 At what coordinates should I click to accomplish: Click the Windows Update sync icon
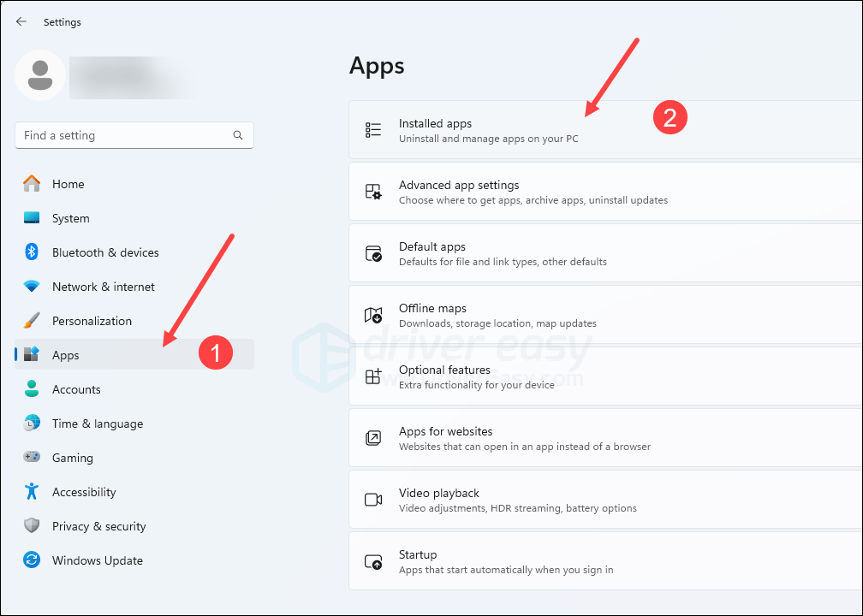pyautogui.click(x=32, y=560)
